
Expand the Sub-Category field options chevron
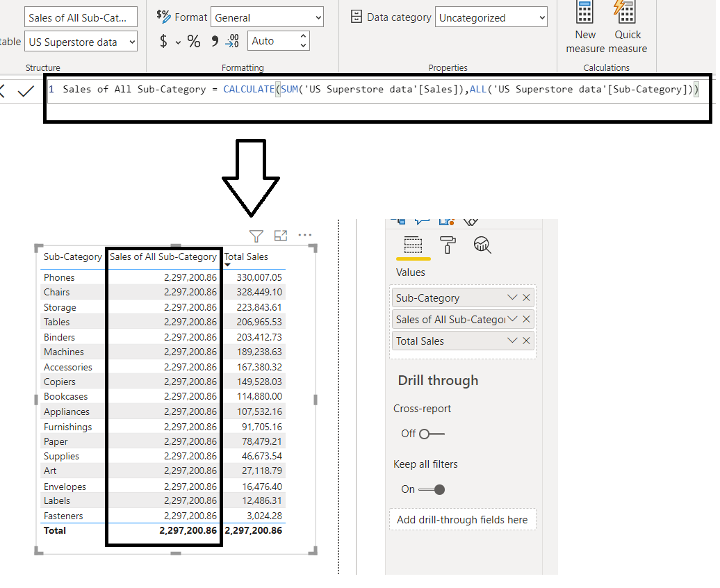(512, 297)
